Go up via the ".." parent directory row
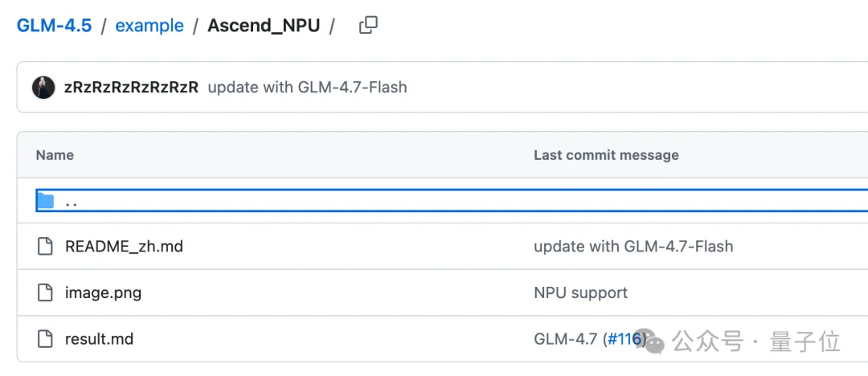 coord(72,201)
